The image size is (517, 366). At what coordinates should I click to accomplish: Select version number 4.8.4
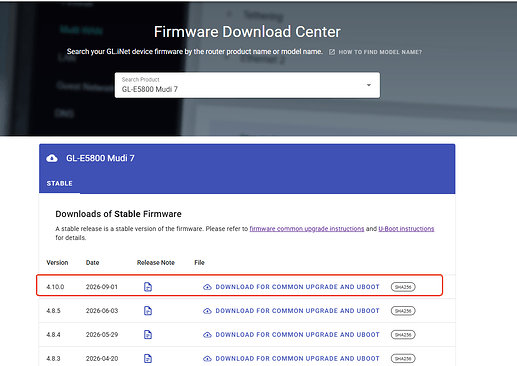tap(53, 335)
